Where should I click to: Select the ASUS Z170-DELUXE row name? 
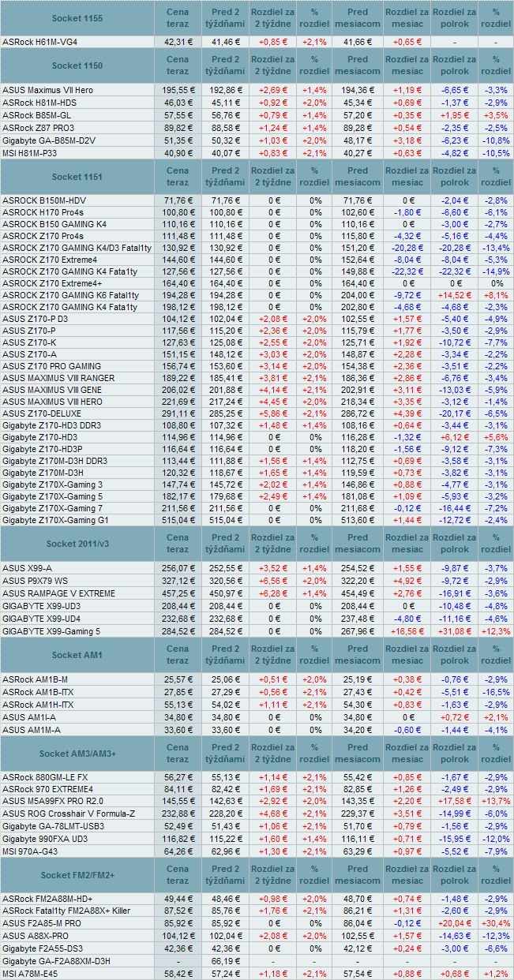click(x=41, y=413)
